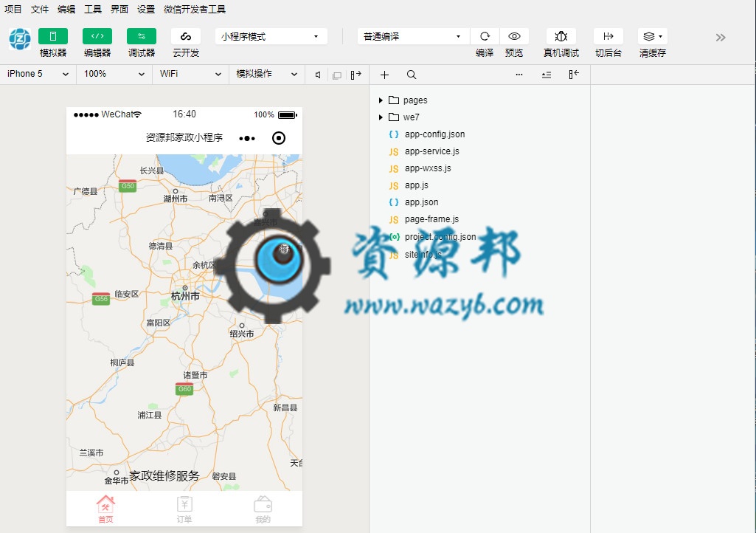Click the search files magnifier icon
Screen dimensions: 756x533
click(x=412, y=75)
